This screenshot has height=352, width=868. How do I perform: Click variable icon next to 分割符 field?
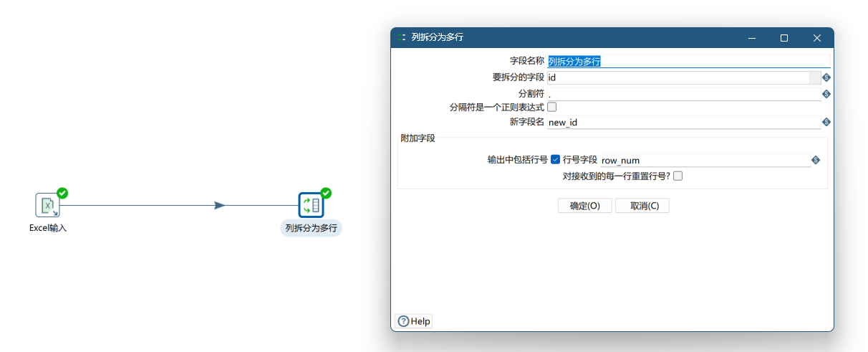click(826, 94)
